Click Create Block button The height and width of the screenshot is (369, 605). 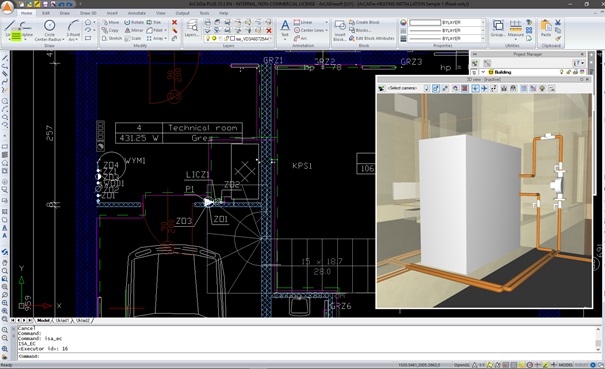coord(364,22)
